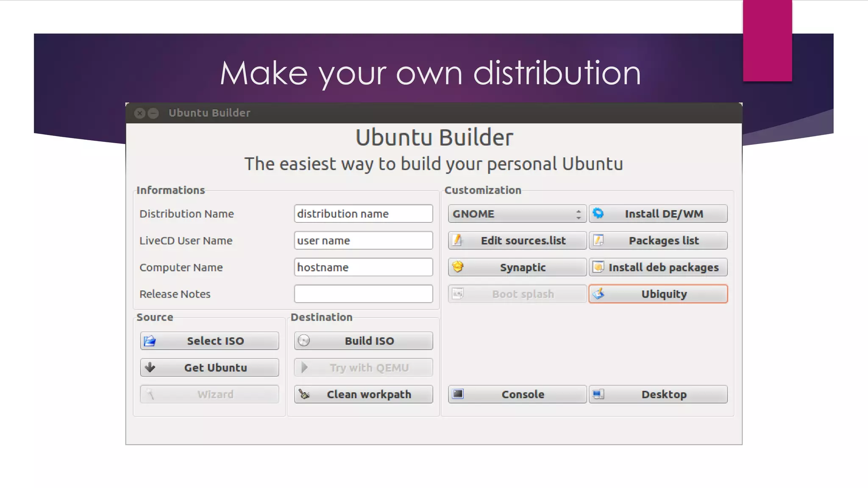Viewport: 868px width, 488px height.
Task: Click the Source group heading
Action: pos(155,317)
